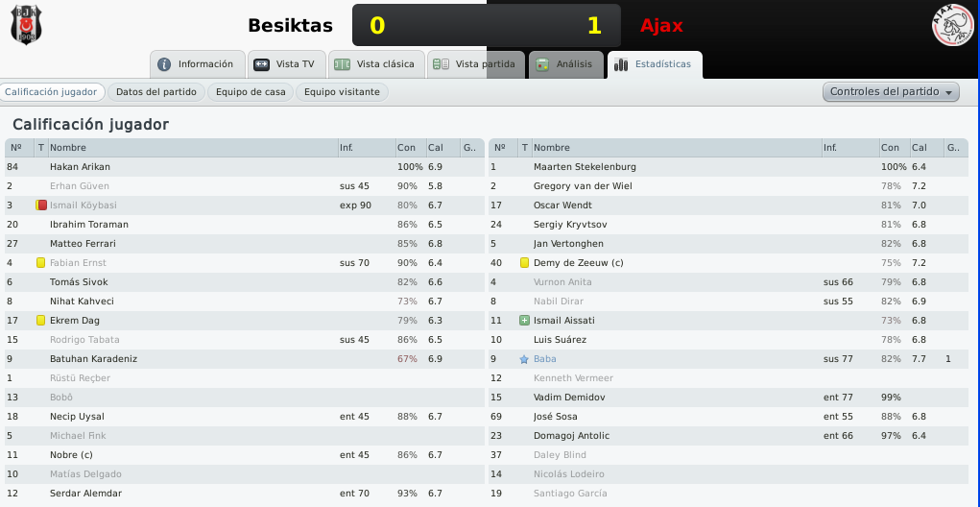The width and height of the screenshot is (980, 507).
Task: Sort the Ajax table by Nombre column
Action: pos(677,148)
